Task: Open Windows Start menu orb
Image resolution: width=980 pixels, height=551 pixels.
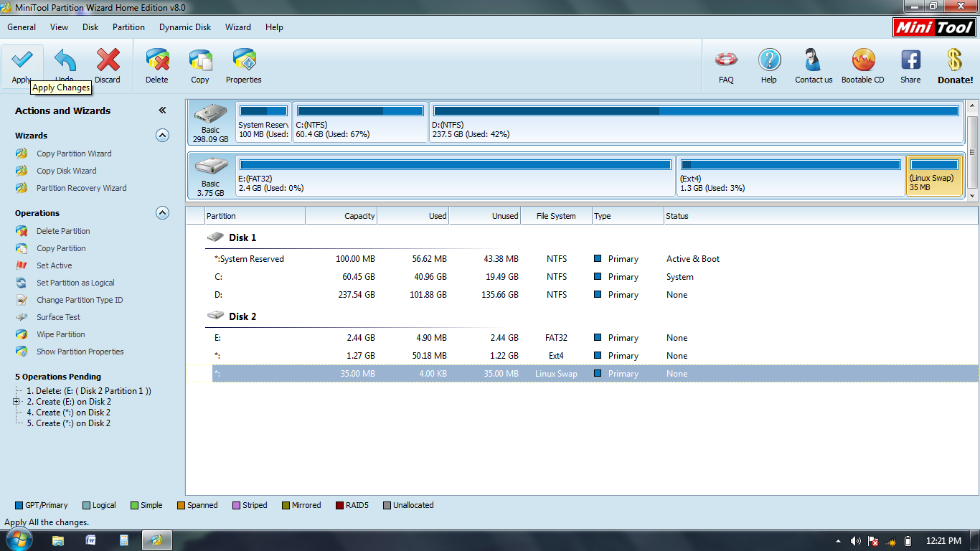Action: [18, 540]
